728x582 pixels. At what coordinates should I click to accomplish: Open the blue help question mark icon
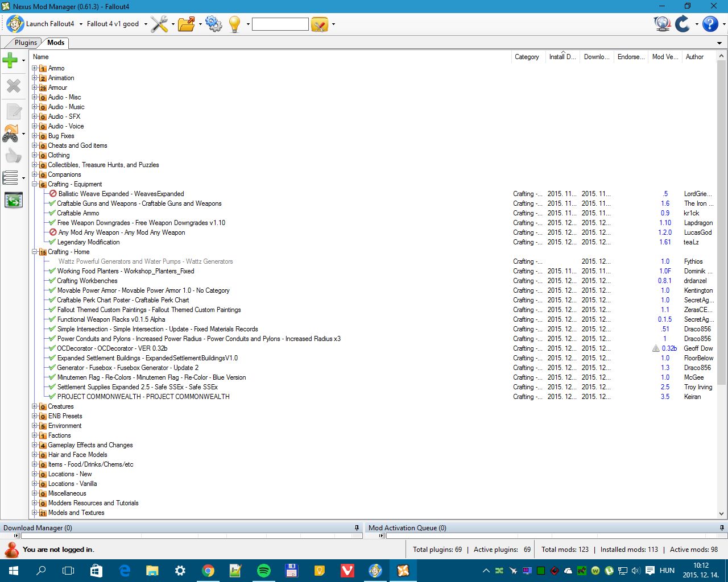pyautogui.click(x=710, y=24)
